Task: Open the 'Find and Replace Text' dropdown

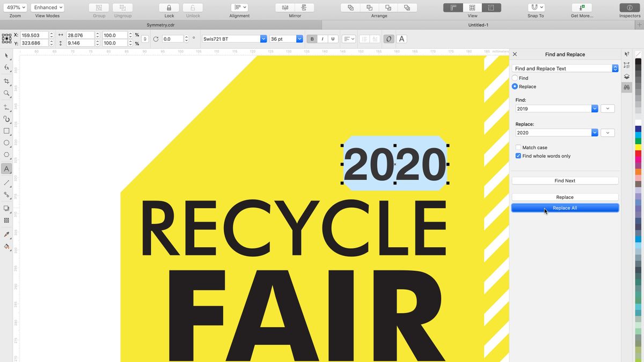Action: point(615,68)
